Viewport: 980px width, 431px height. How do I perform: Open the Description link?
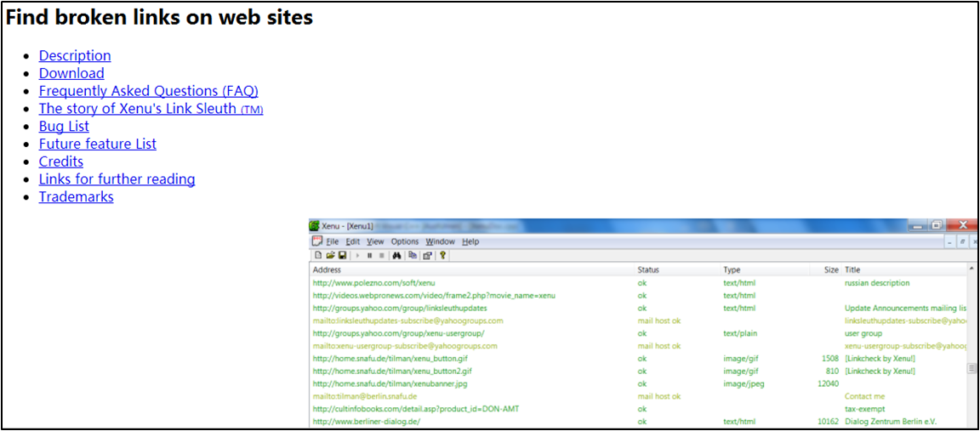click(75, 56)
